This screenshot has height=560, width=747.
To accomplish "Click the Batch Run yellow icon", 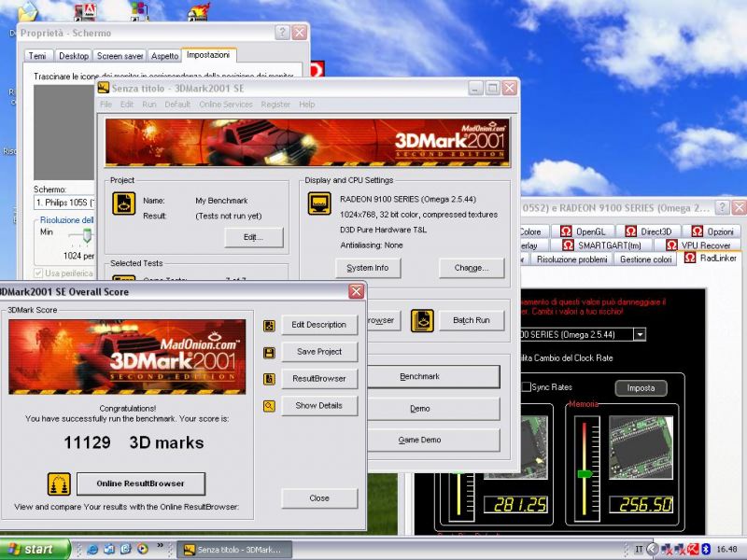I will 423,320.
